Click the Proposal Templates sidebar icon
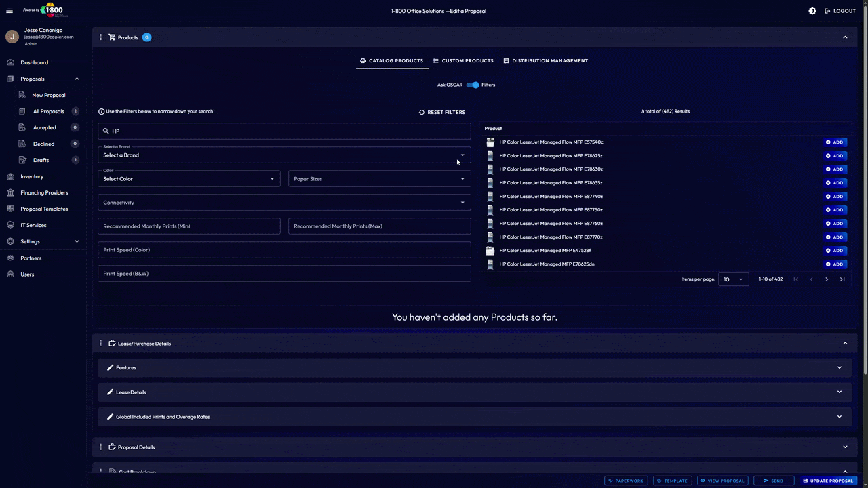Image resolution: width=868 pixels, height=488 pixels. tap(11, 209)
